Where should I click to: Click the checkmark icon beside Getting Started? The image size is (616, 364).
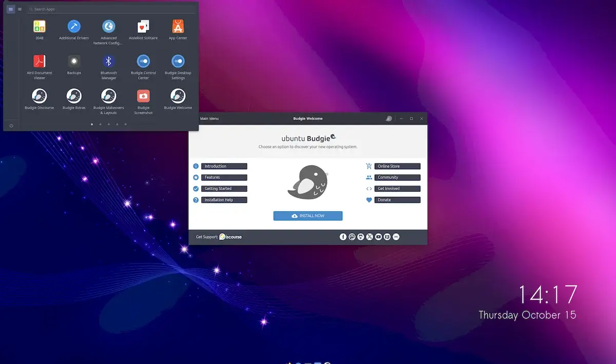196,189
